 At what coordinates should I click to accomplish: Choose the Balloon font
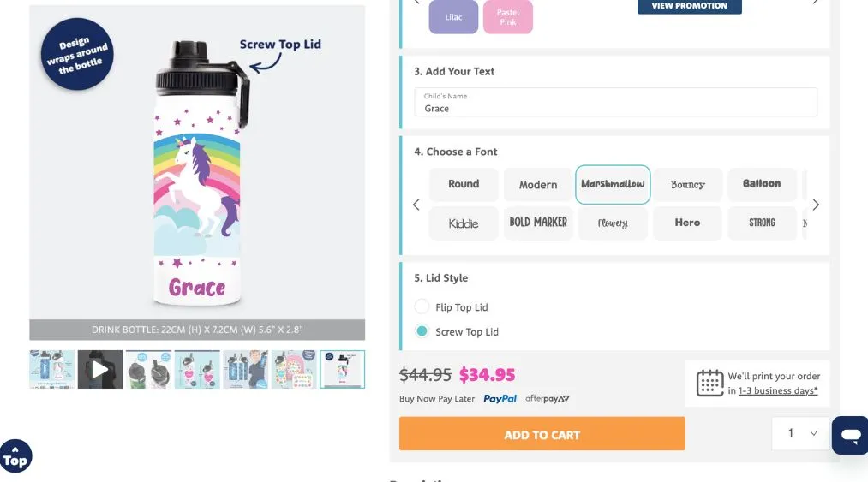[762, 184]
